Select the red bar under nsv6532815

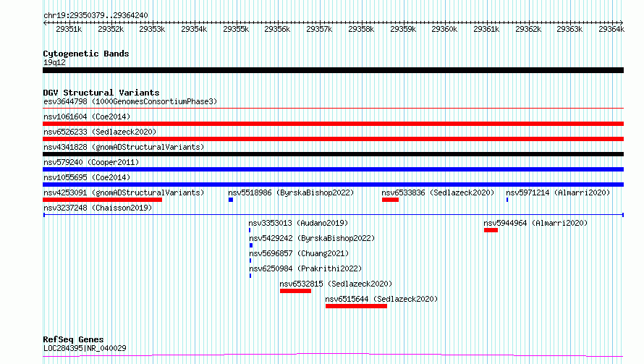(295, 291)
